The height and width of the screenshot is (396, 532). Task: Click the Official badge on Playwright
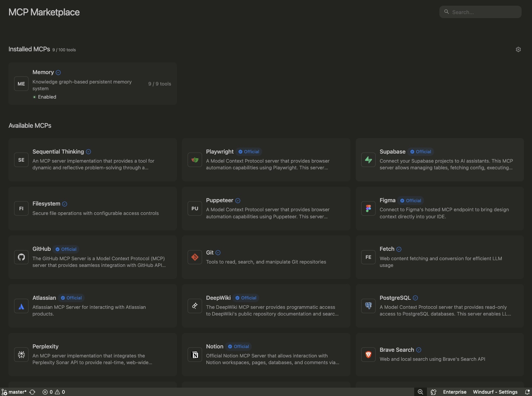point(249,152)
